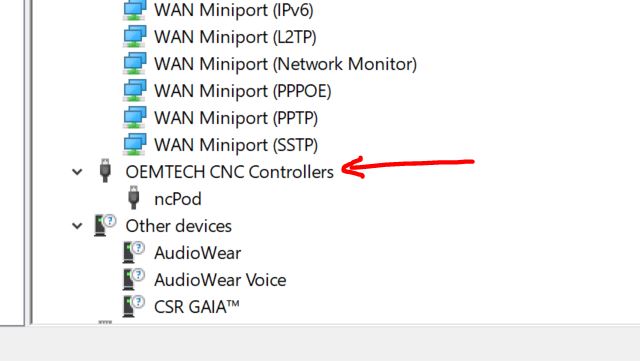Screen dimensions: 640x361
Task: Collapse the Other devices category
Action: [x=77, y=226]
